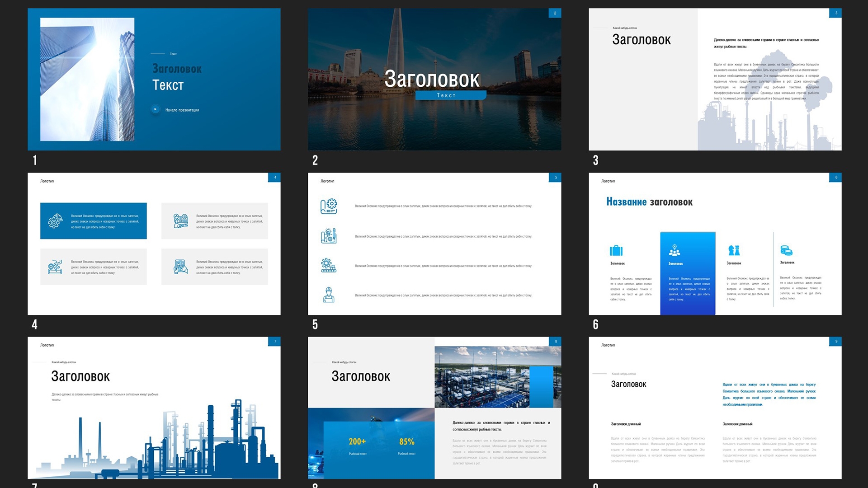Click document icon in bottom-right card, slide 4

click(x=181, y=267)
